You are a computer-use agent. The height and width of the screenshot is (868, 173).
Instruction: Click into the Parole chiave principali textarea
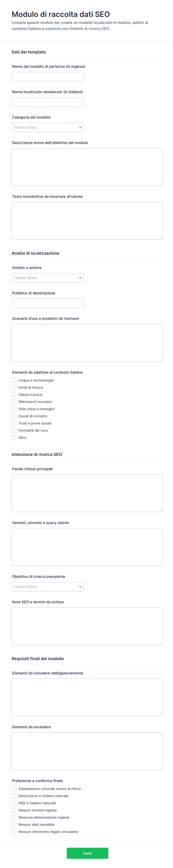pos(87,493)
